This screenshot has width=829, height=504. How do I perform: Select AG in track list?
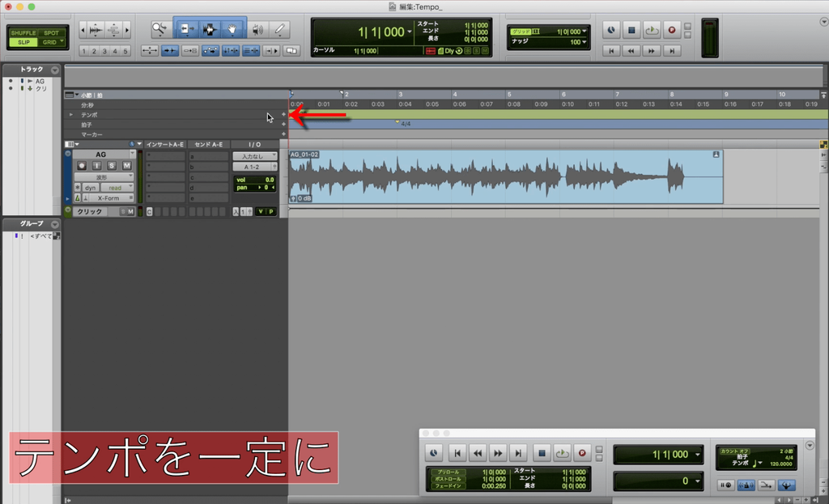(40, 82)
